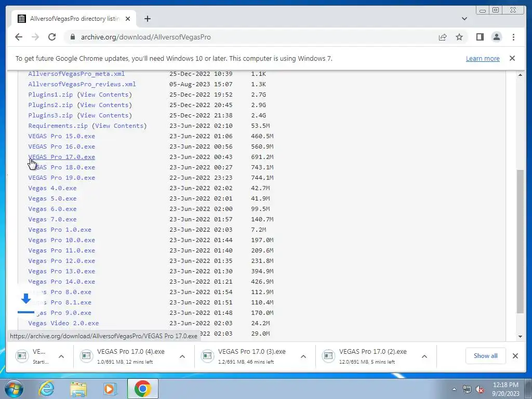
Task: Download VEGAS Pro 15.0.exe
Action: [61, 136]
